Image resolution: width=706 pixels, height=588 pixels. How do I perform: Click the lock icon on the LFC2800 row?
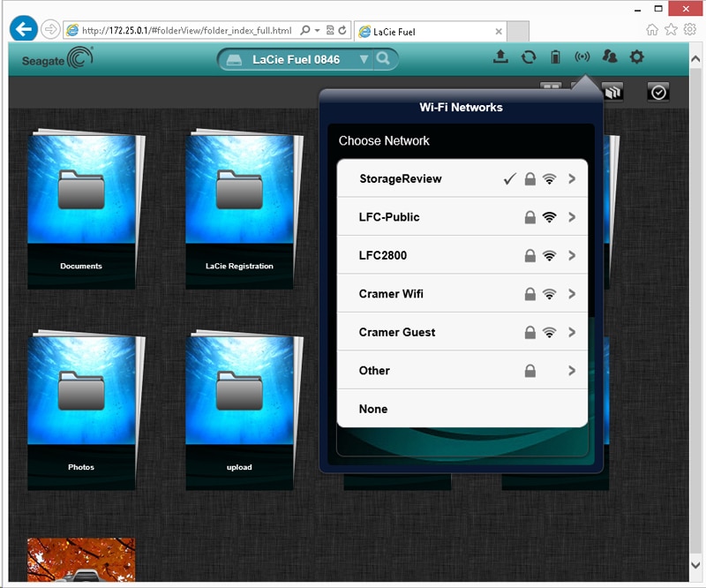[530, 255]
